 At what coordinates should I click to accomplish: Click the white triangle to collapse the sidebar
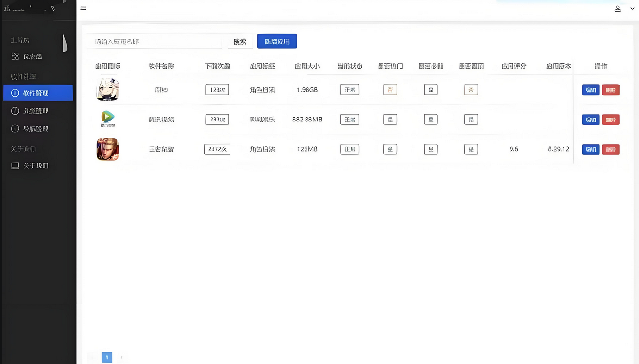(x=65, y=44)
